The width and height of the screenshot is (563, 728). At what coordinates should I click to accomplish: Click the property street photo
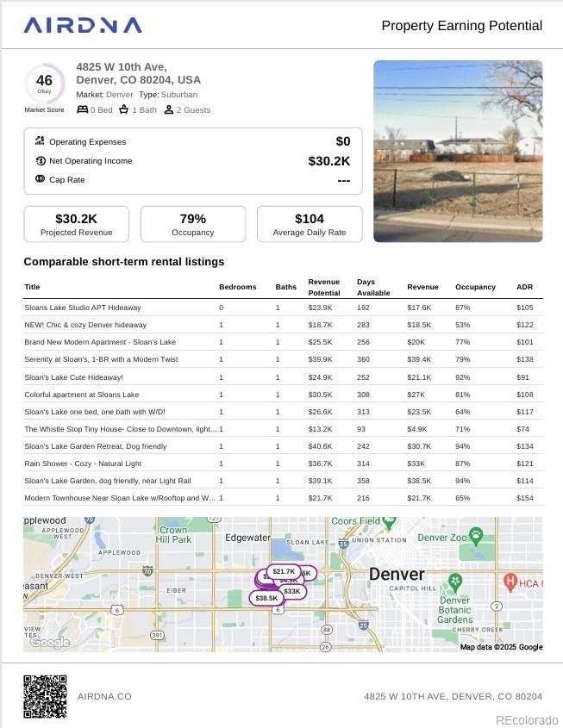coord(458,151)
